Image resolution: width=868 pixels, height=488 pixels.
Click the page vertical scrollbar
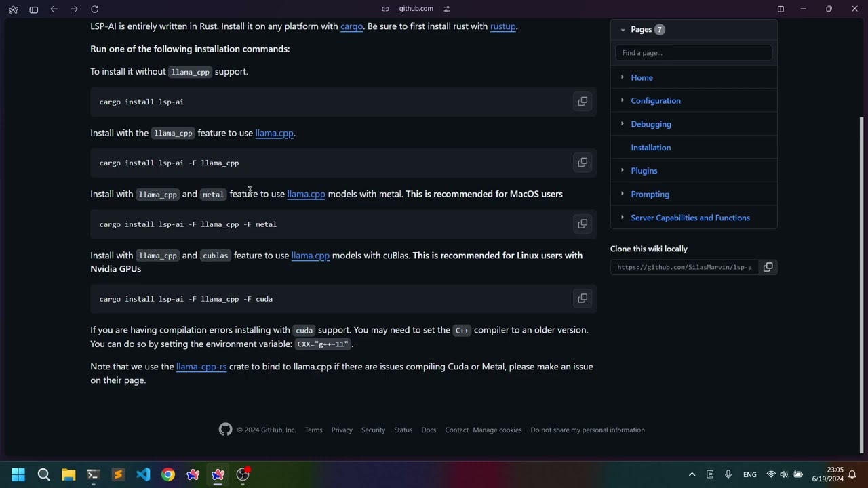coord(862,285)
